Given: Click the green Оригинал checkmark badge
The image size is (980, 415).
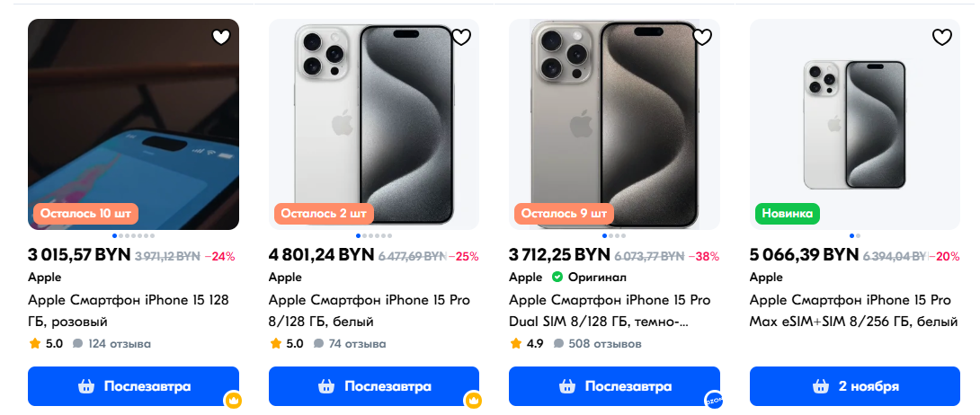Looking at the screenshot, I should tap(557, 277).
